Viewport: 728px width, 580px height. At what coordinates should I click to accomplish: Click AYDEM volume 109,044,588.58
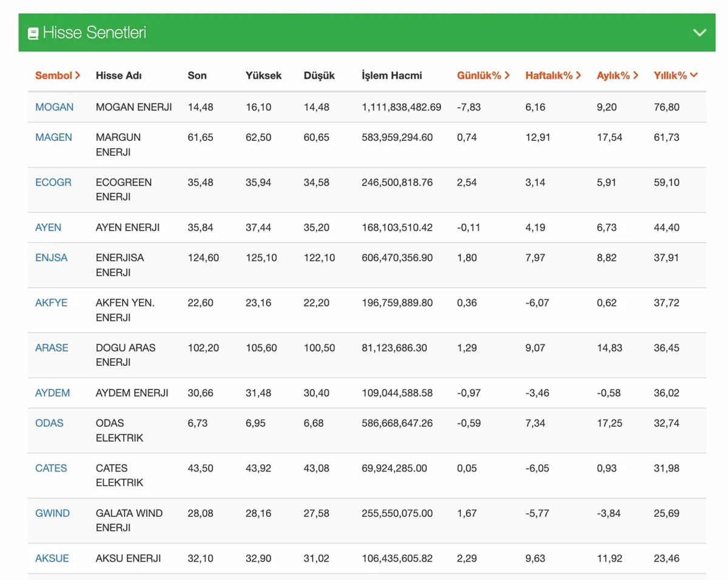[397, 393]
